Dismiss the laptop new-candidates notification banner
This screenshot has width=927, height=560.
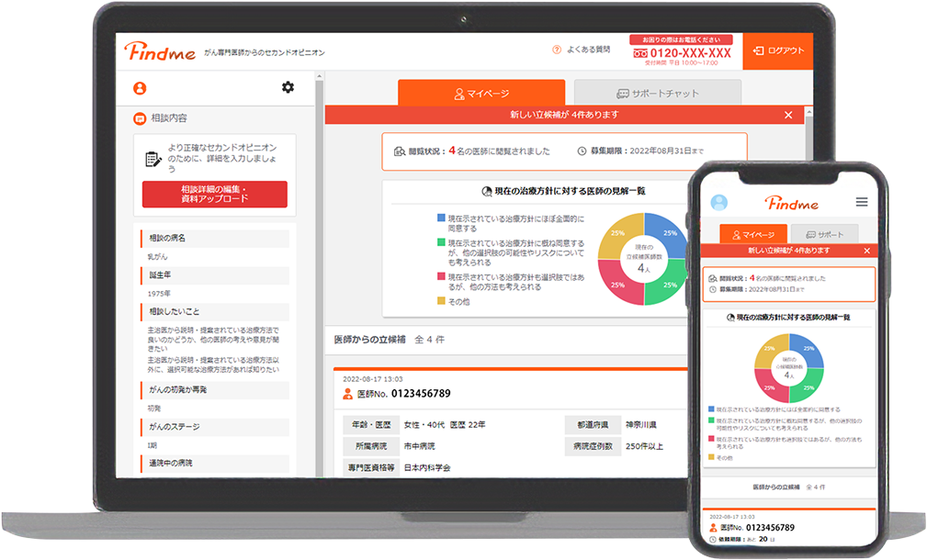tap(788, 115)
